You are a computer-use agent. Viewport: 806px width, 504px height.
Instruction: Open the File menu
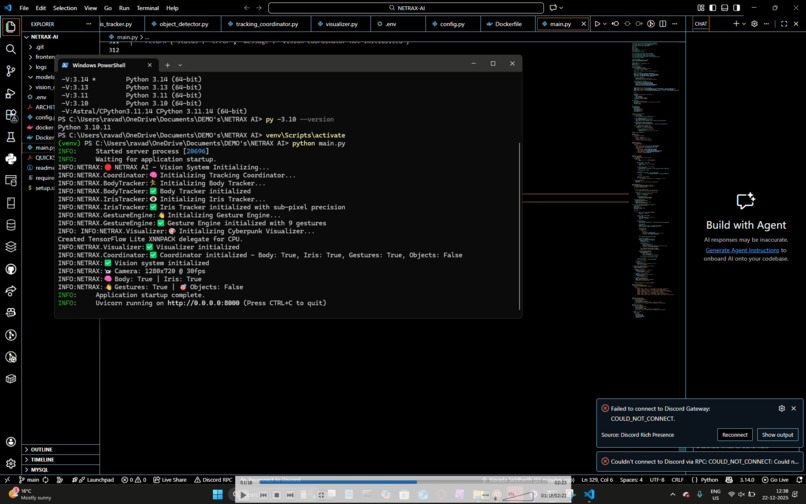point(24,8)
